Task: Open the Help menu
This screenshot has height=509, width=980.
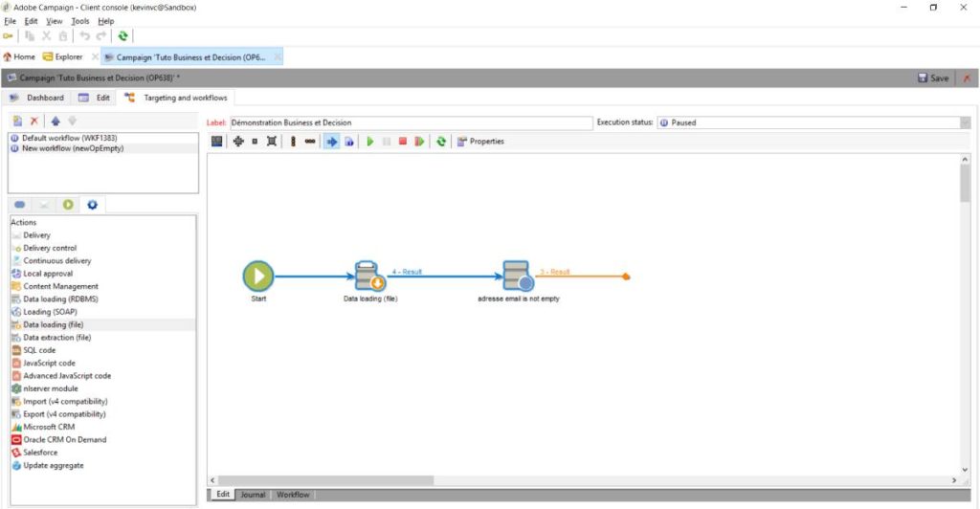Action: 105,21
